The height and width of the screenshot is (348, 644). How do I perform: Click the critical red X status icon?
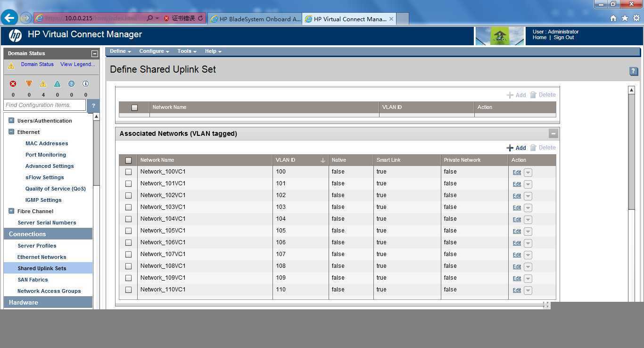tap(13, 83)
